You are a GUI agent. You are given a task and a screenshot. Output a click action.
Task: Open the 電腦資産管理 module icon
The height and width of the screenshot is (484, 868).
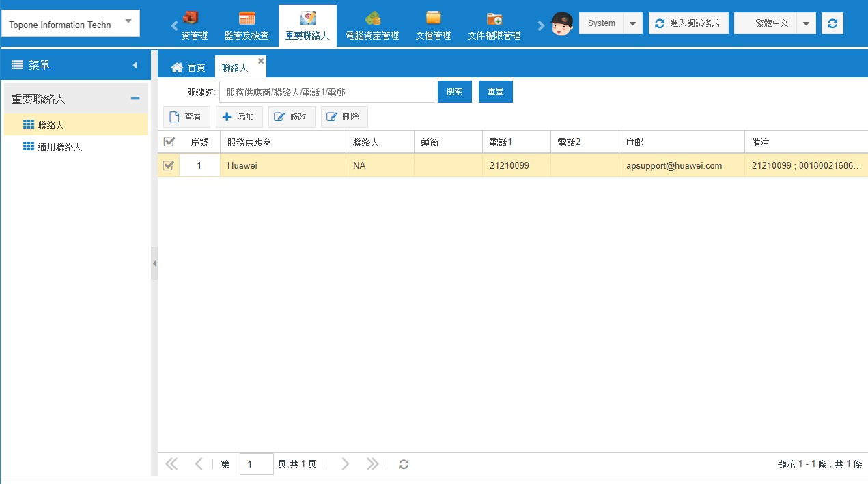tap(372, 18)
